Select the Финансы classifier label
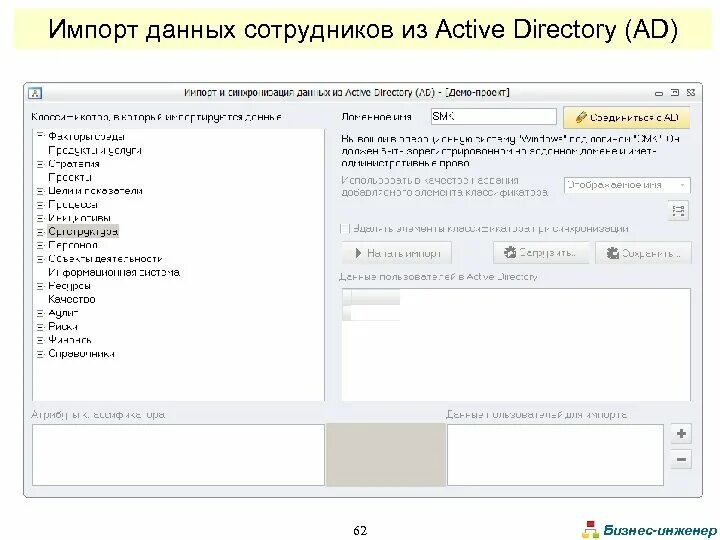Screen dimensions: 720x540 [70, 340]
